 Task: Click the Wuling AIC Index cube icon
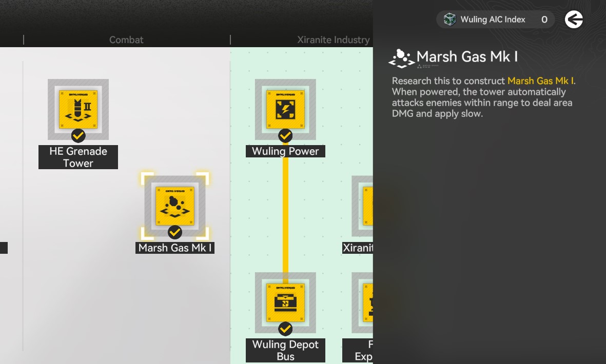pos(449,19)
